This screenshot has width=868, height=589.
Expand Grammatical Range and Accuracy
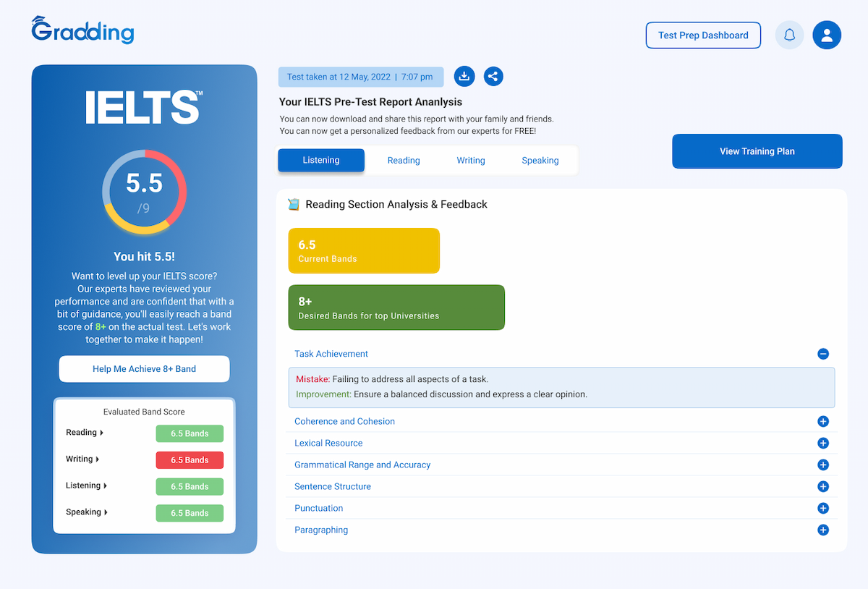pos(823,465)
